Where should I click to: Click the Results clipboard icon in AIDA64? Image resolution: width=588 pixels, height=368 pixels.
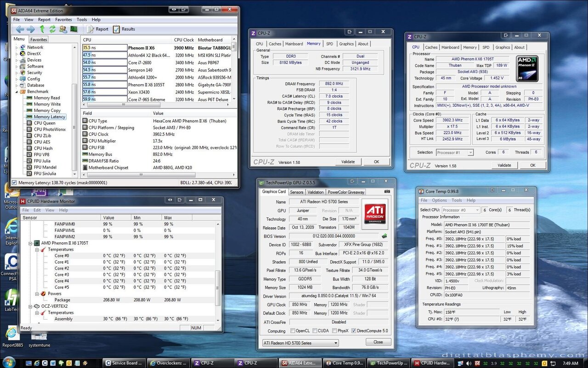point(116,29)
